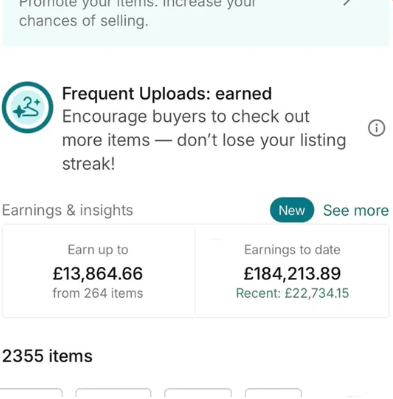This screenshot has height=399, width=393.
Task: Select the £184,213.89 amount
Action: (292, 273)
